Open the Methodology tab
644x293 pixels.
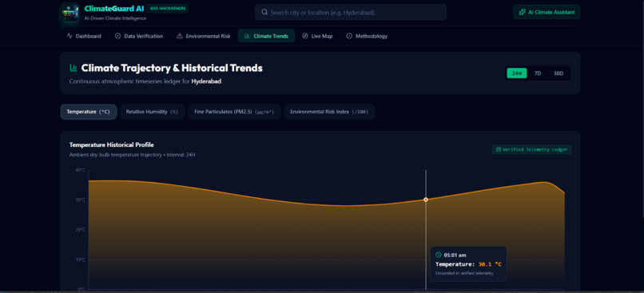click(x=367, y=36)
